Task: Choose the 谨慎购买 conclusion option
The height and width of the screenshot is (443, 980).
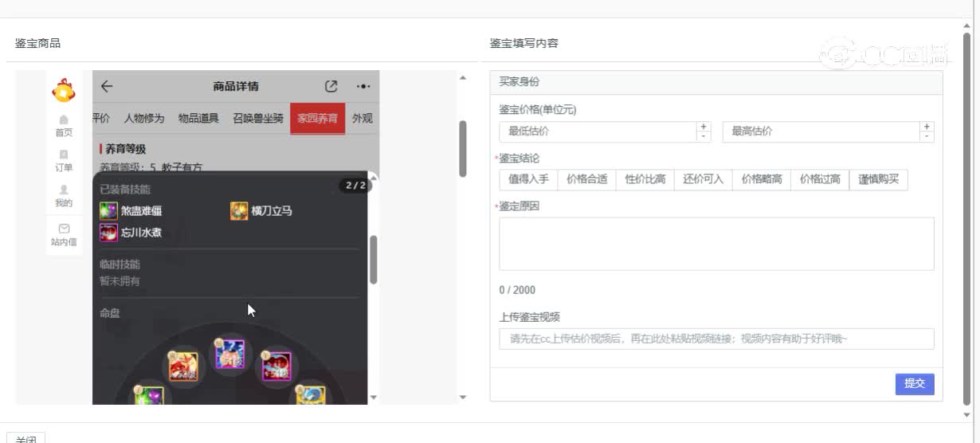Action: pyautogui.click(x=878, y=179)
